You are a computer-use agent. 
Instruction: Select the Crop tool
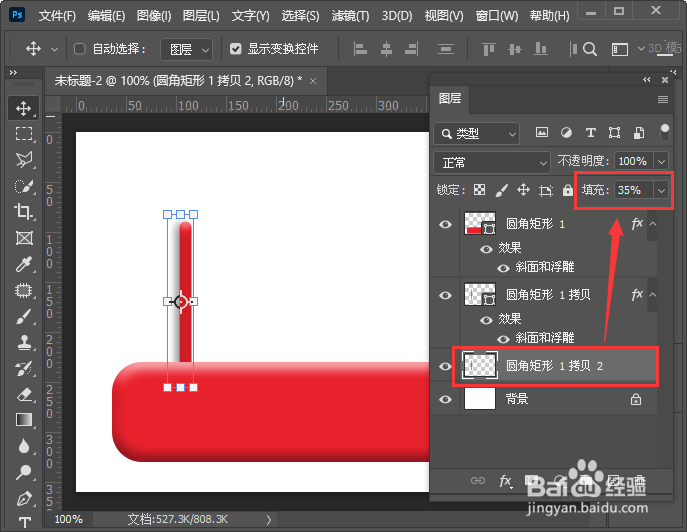pos(24,212)
